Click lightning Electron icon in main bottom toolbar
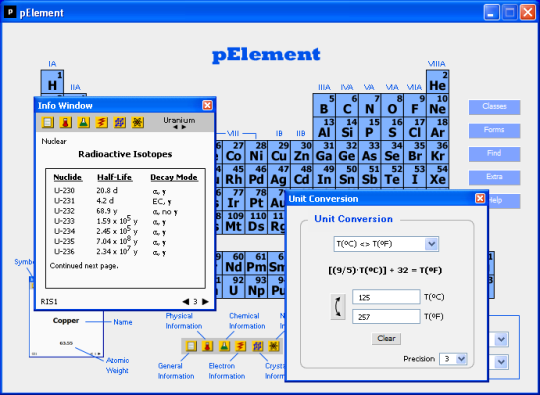The image size is (540, 395). 240,346
